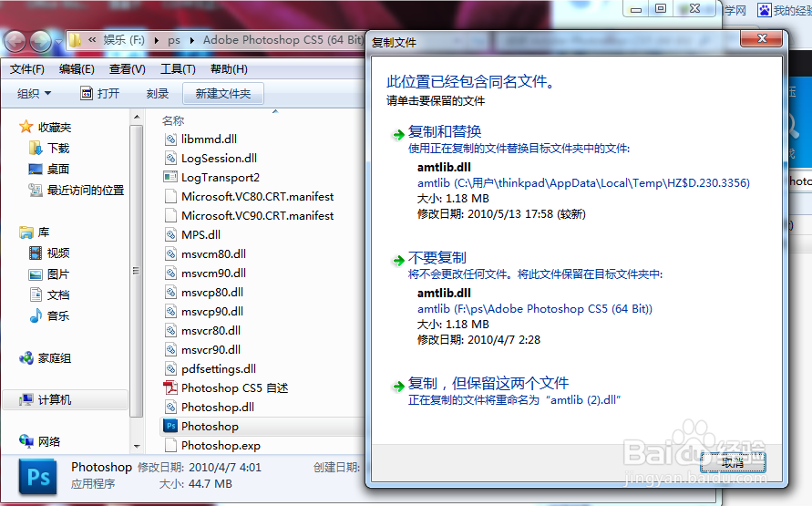Screen dimensions: 812x506
Task: Select the msvcr80.dll file icon
Action: [170, 330]
